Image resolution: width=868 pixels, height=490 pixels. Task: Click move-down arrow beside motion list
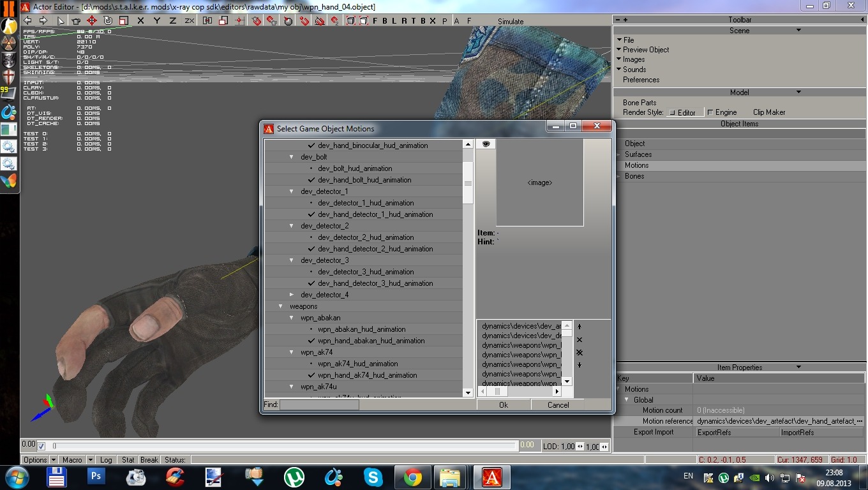pos(580,365)
